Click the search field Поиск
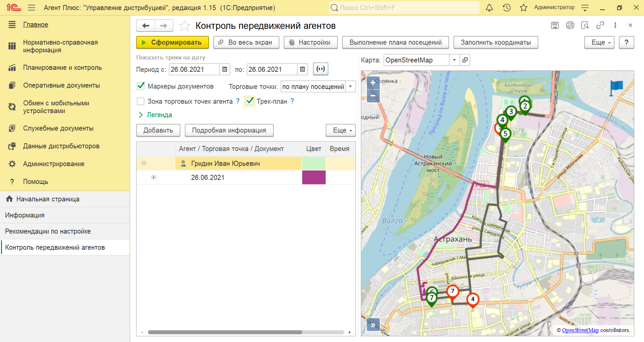The width and height of the screenshot is (644, 342). [405, 7]
